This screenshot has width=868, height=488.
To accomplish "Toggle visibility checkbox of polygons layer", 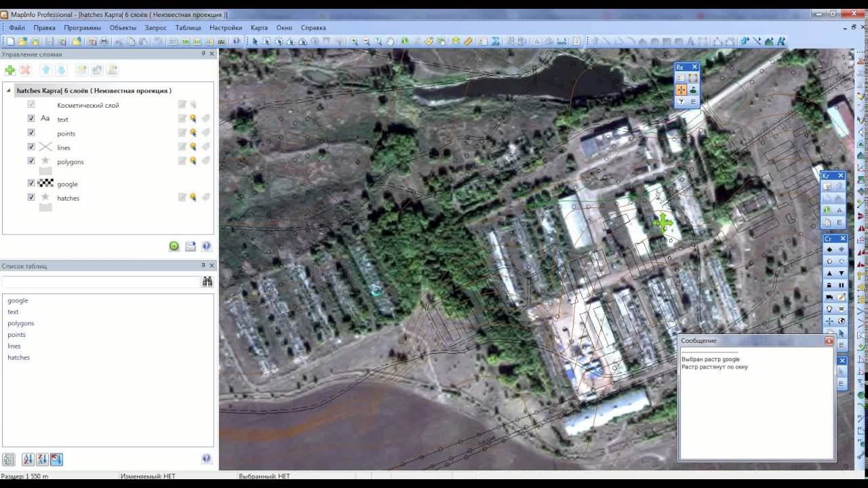I will coord(31,161).
